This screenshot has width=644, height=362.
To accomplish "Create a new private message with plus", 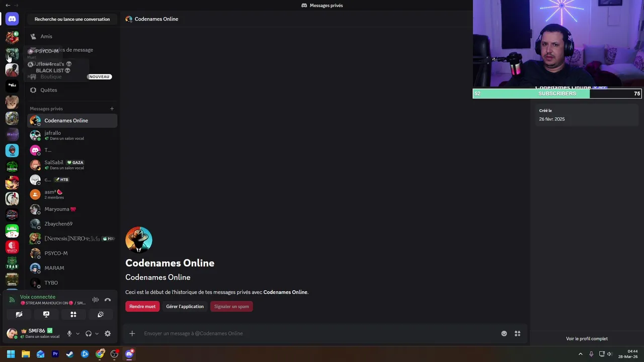I will 112,109.
